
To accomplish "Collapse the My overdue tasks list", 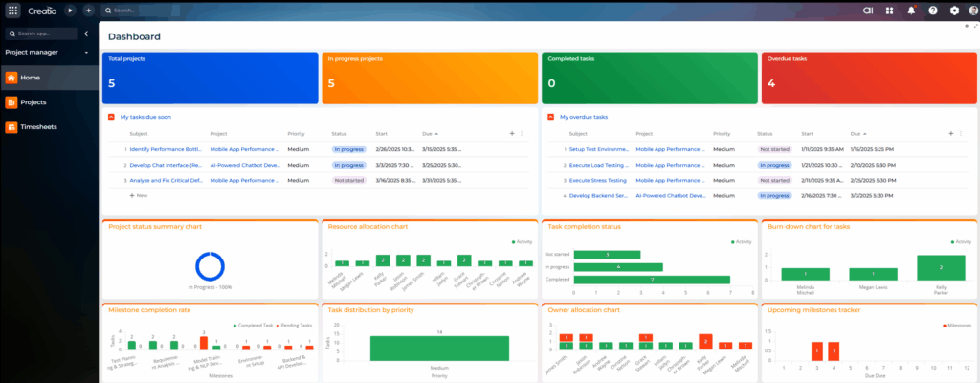I will pyautogui.click(x=551, y=117).
